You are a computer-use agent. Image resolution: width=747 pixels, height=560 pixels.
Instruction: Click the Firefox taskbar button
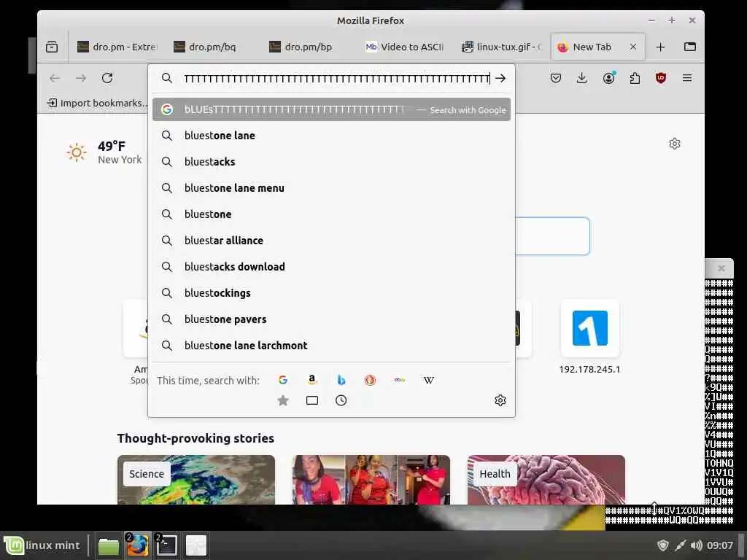(138, 545)
